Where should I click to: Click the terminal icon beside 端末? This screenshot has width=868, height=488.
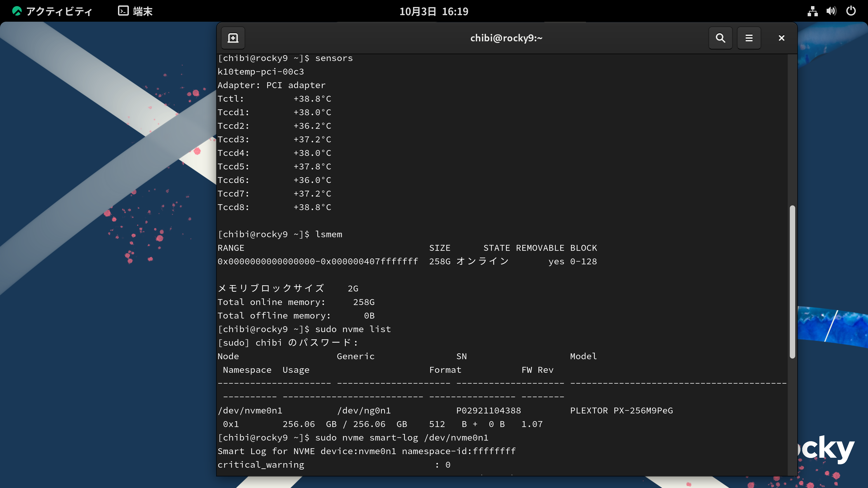click(x=123, y=11)
